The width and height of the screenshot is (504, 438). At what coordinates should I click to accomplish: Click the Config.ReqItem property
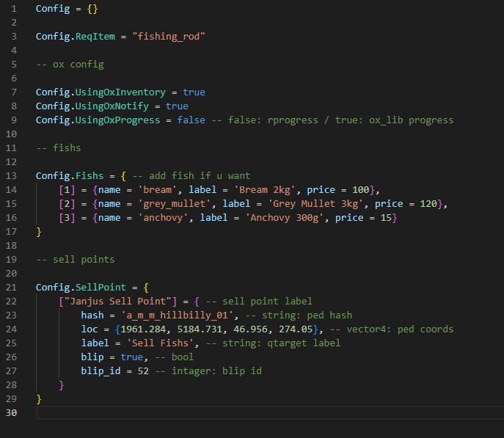tap(76, 37)
